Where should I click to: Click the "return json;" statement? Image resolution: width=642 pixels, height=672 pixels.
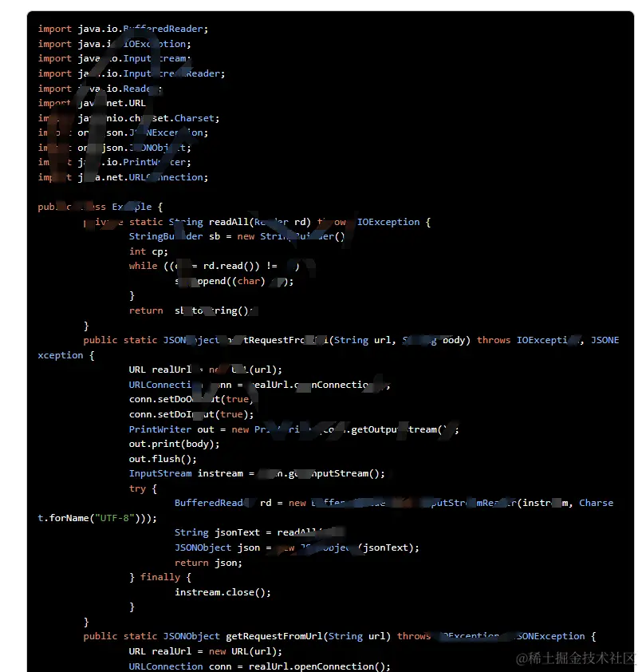click(x=208, y=563)
